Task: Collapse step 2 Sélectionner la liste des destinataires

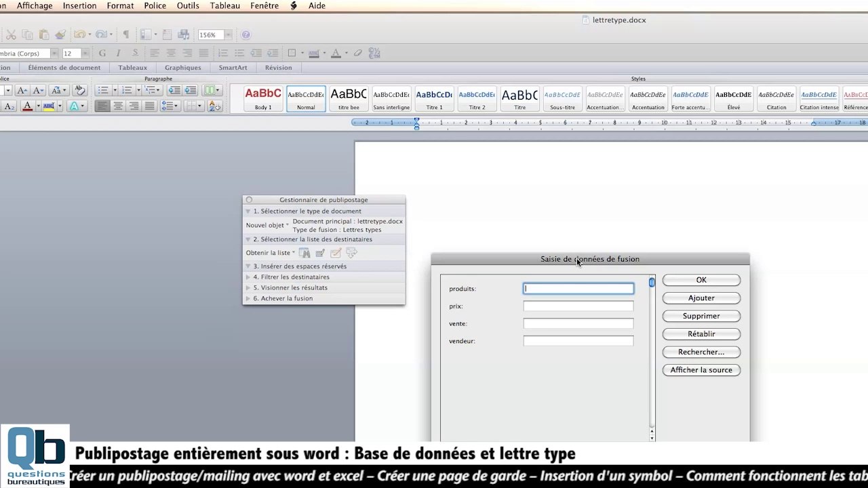Action: pos(248,239)
